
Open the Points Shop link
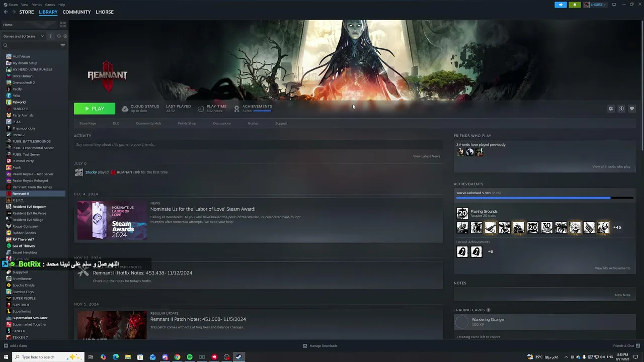click(x=187, y=123)
